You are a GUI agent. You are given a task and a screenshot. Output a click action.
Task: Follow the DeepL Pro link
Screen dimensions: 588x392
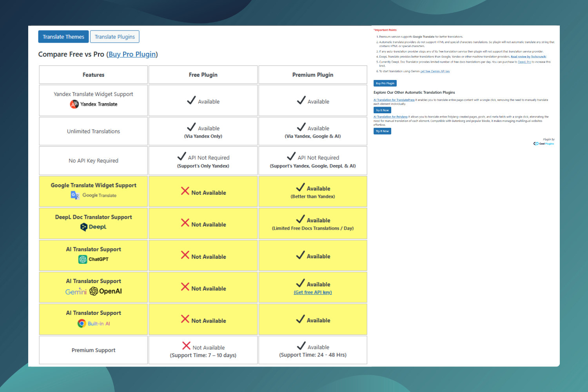[524, 62]
